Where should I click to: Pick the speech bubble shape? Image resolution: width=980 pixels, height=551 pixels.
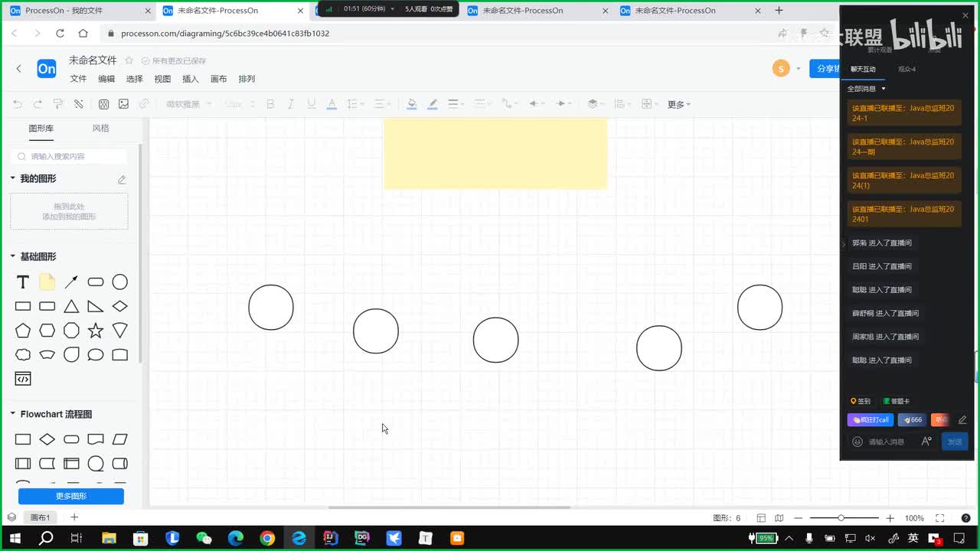point(96,355)
